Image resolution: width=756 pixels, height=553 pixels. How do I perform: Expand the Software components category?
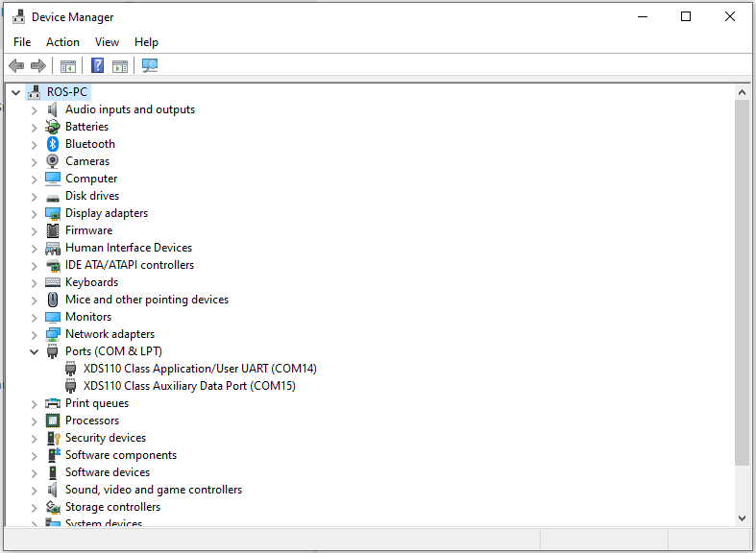pos(34,456)
